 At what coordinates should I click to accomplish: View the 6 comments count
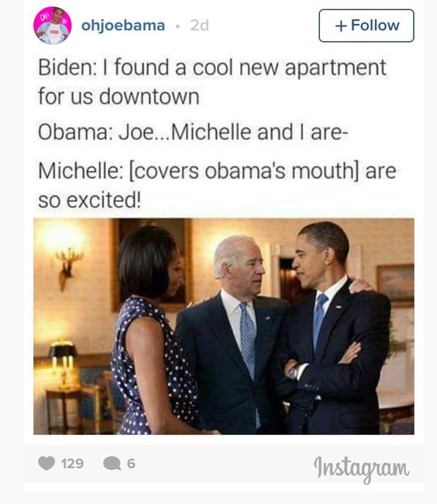(x=131, y=464)
